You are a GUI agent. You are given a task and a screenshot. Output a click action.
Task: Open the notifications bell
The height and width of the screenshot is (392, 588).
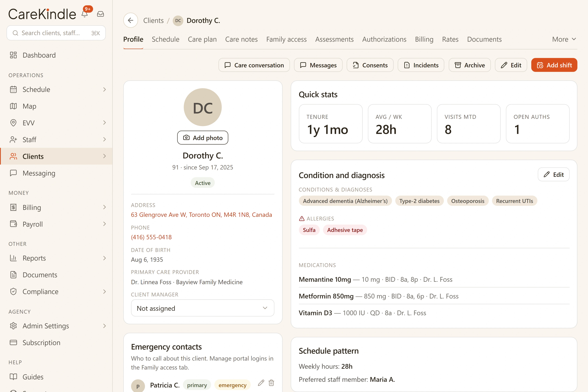(x=85, y=14)
